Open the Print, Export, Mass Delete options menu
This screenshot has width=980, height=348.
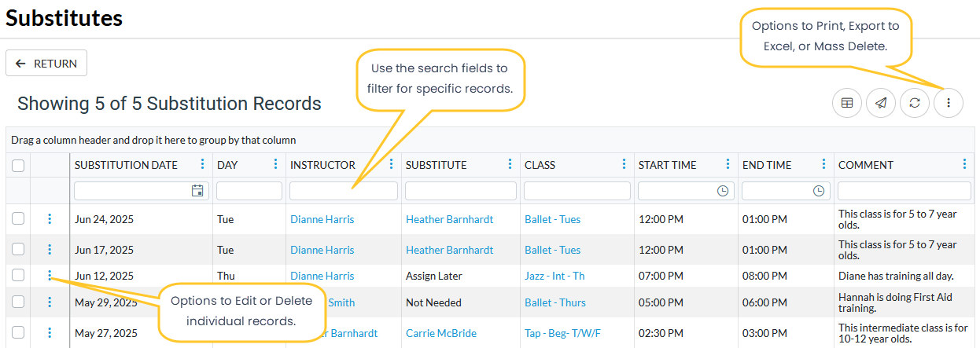coord(949,103)
